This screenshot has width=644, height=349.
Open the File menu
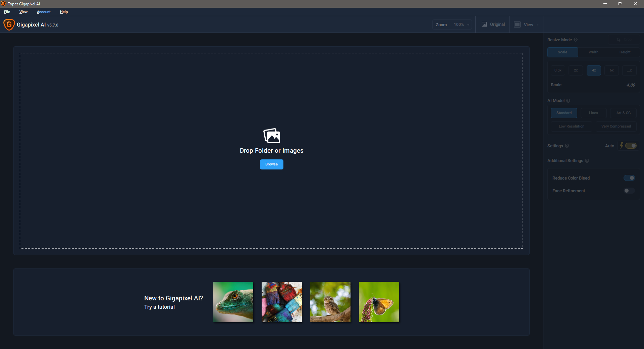7,12
